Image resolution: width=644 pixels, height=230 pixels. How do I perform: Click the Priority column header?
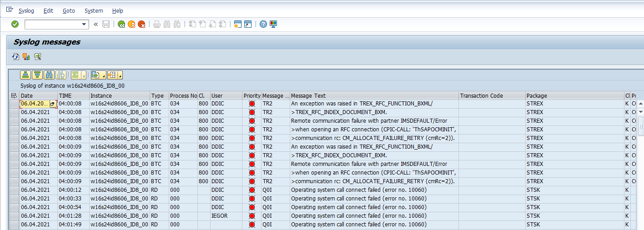click(x=252, y=96)
